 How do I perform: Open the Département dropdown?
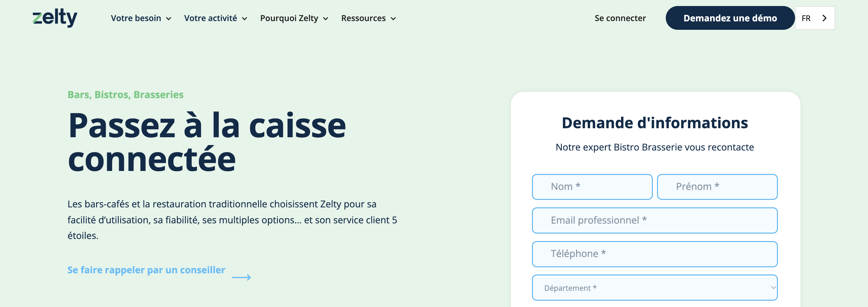tap(655, 288)
